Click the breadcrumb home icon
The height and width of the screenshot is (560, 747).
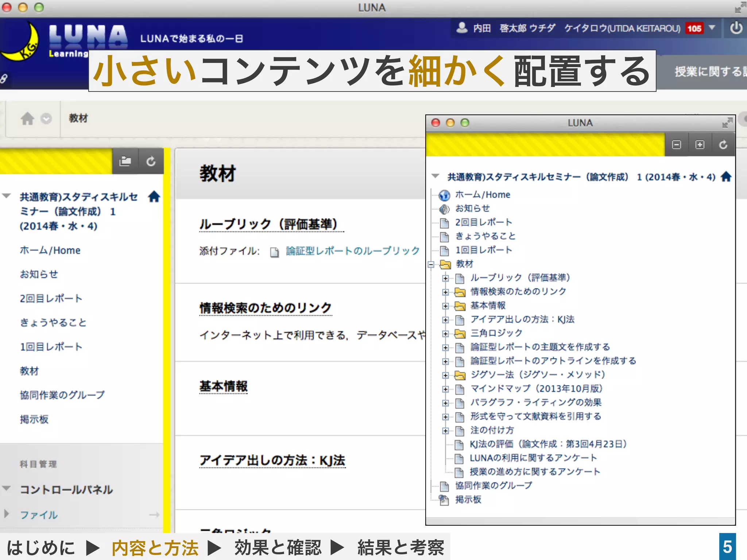coord(27,118)
